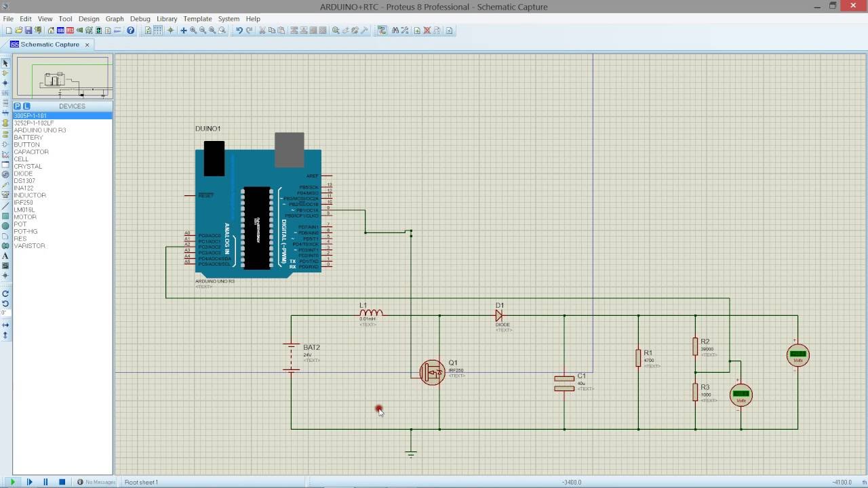868x488 pixels.
Task: Close the Schematic Capture tab
Action: coord(87,45)
